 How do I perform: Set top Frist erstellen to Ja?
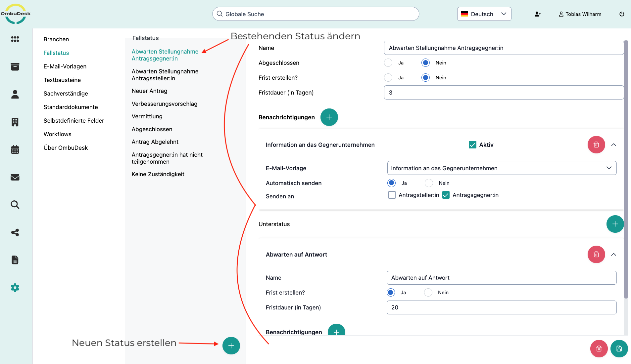pyautogui.click(x=388, y=78)
